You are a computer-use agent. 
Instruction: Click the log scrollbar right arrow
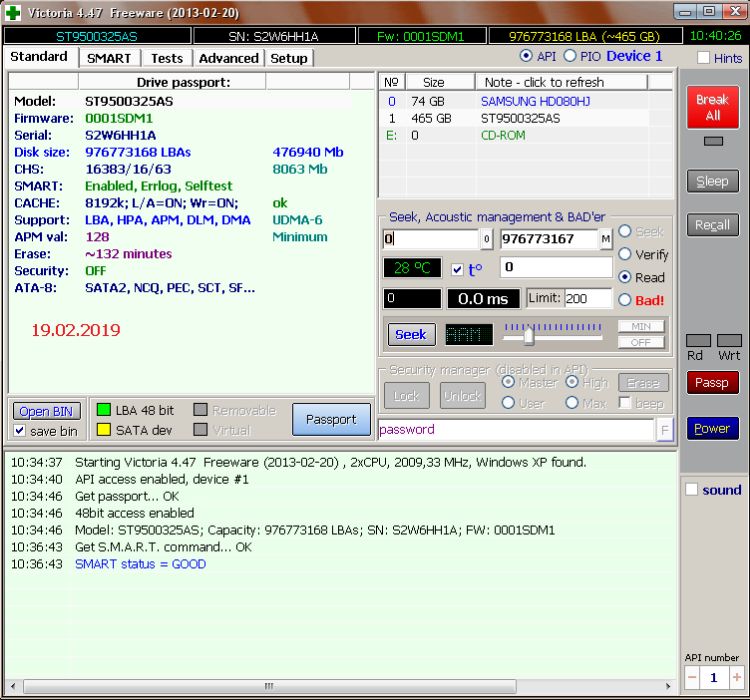[668, 686]
